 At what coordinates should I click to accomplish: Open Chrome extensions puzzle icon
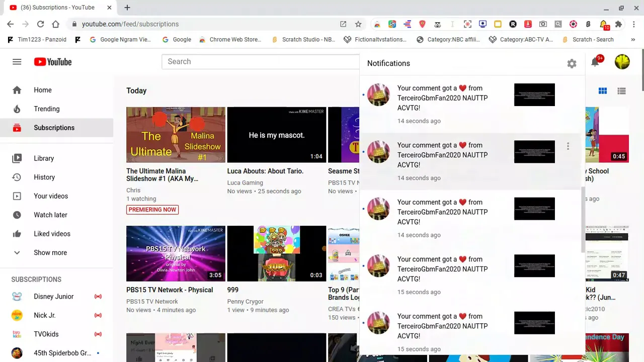(x=618, y=24)
